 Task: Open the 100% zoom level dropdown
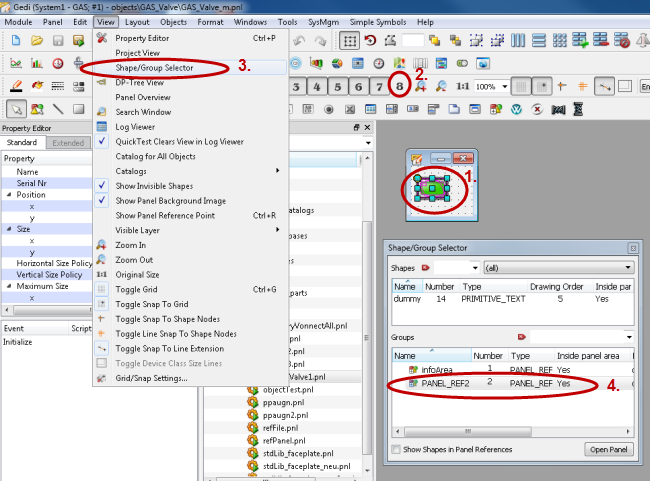[501, 87]
